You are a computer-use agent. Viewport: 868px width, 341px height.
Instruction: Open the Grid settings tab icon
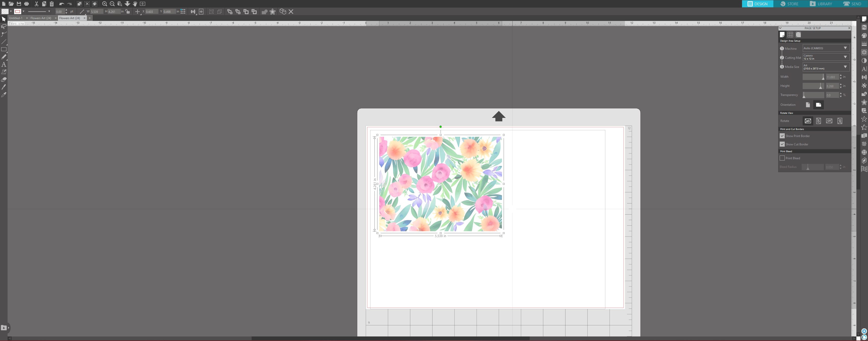(790, 35)
